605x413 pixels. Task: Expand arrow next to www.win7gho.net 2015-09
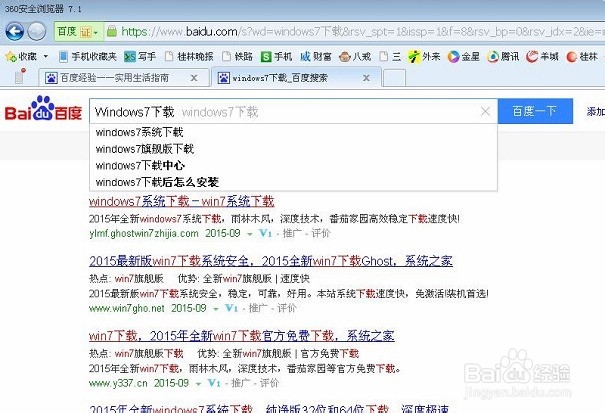click(x=216, y=309)
